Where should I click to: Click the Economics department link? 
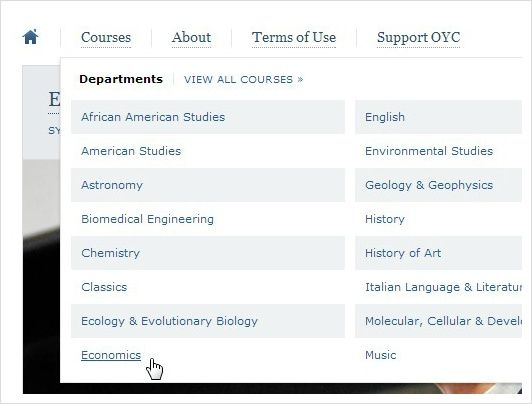point(111,355)
